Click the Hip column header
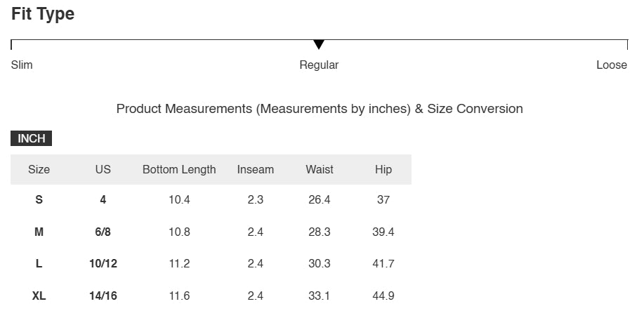 pyautogui.click(x=383, y=169)
